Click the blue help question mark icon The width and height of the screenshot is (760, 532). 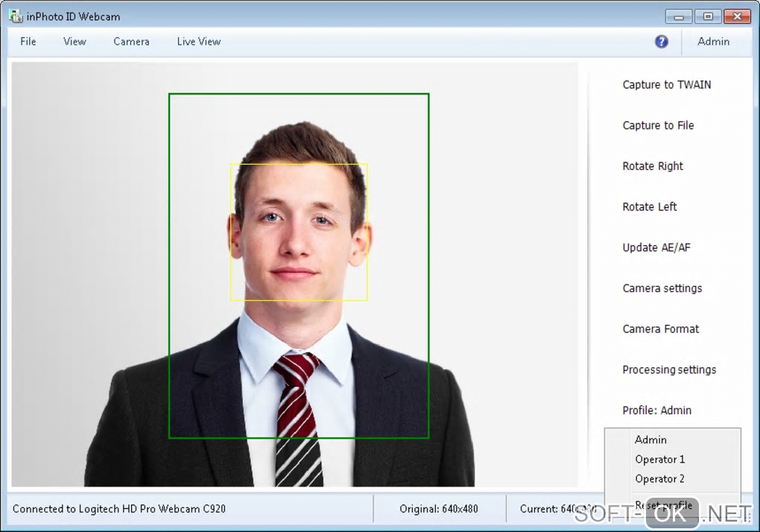[x=661, y=42]
